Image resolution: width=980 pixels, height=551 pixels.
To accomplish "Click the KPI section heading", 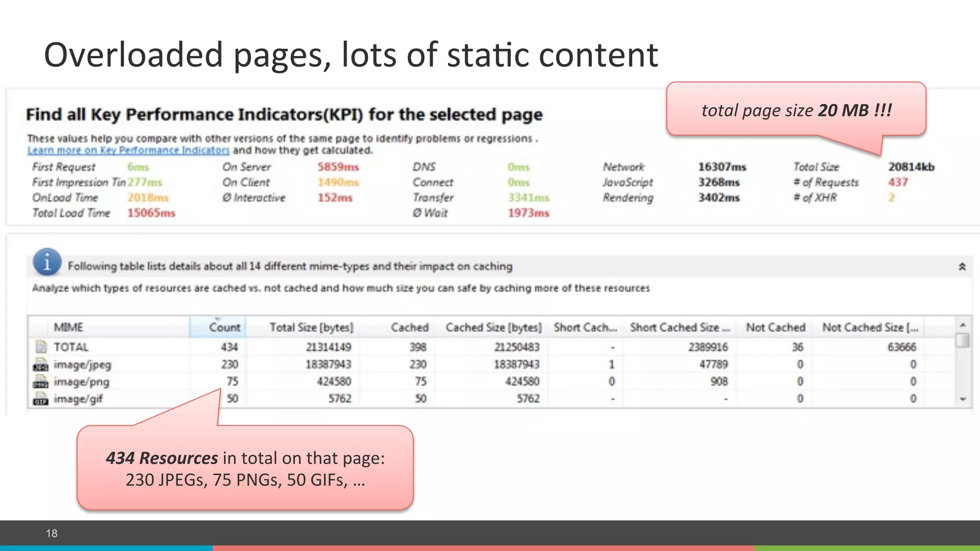I will pos(284,115).
